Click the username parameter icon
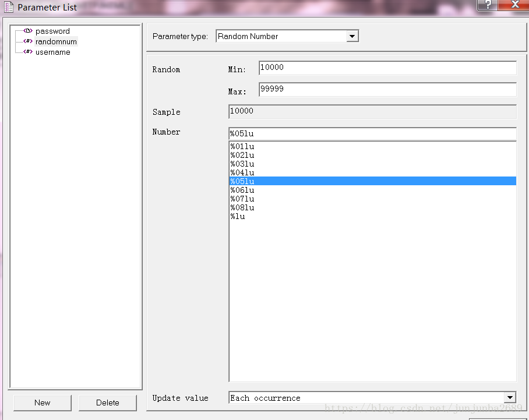 pyautogui.click(x=28, y=52)
